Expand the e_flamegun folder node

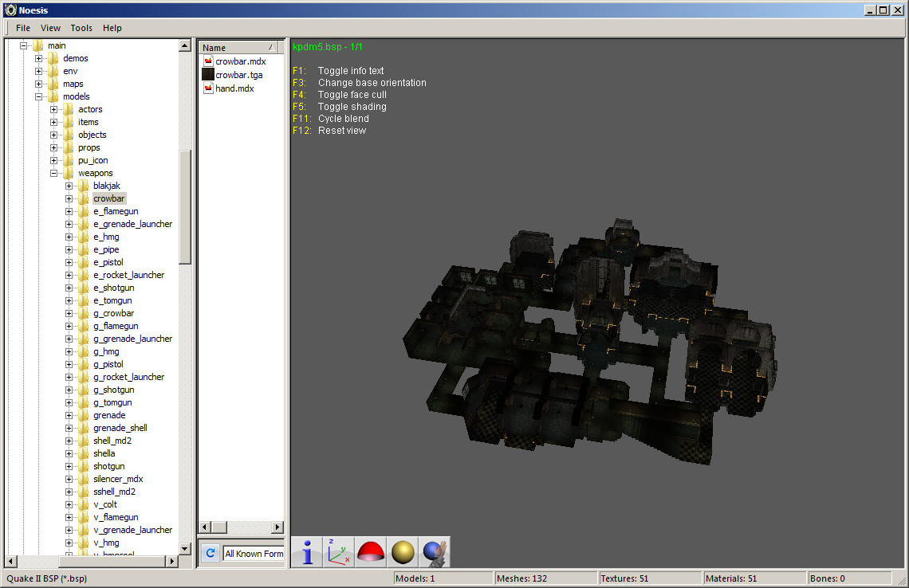pyautogui.click(x=69, y=211)
